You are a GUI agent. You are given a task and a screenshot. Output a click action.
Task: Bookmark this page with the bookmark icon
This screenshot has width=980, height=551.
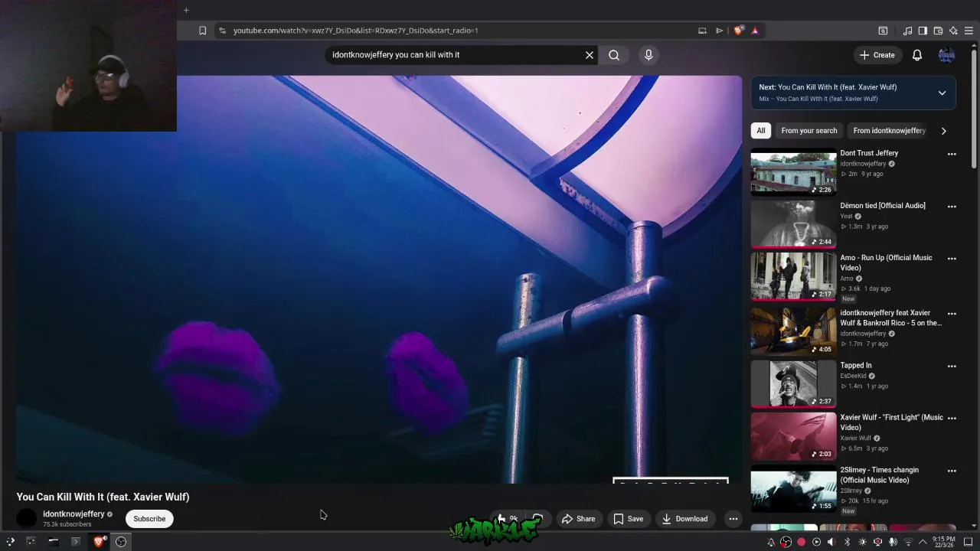[202, 31]
